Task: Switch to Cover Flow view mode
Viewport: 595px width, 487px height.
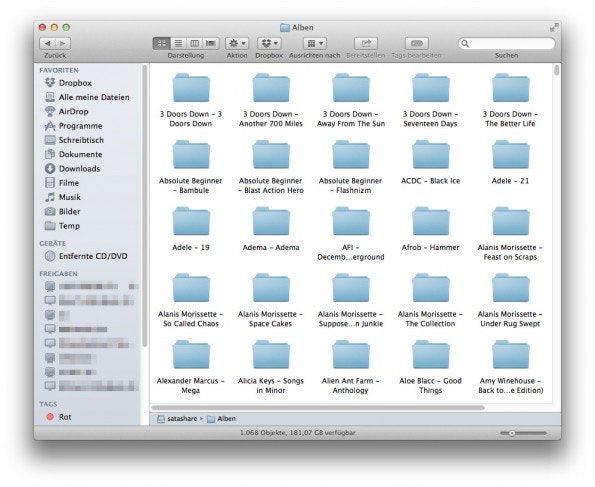Action: (211, 43)
